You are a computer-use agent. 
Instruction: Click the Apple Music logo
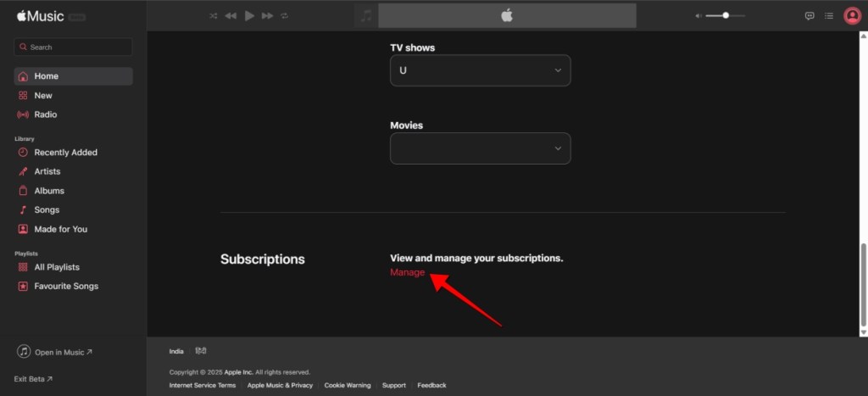tap(41, 16)
